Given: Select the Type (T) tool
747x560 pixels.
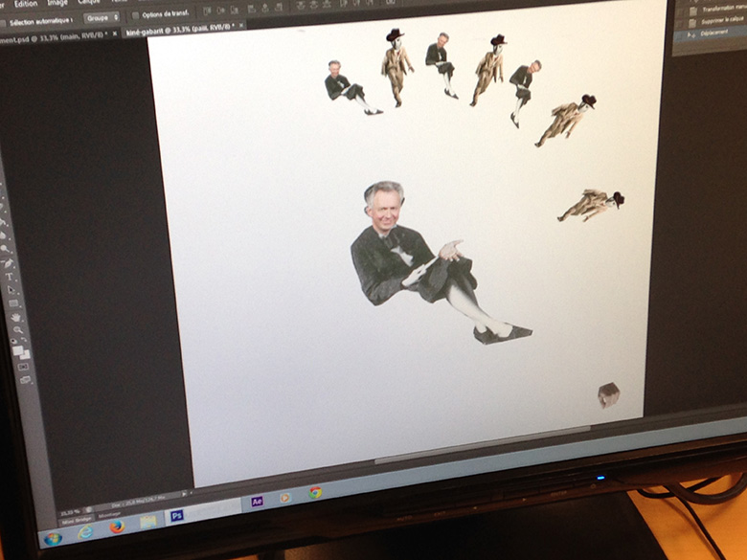Looking at the screenshot, I should pyautogui.click(x=11, y=277).
